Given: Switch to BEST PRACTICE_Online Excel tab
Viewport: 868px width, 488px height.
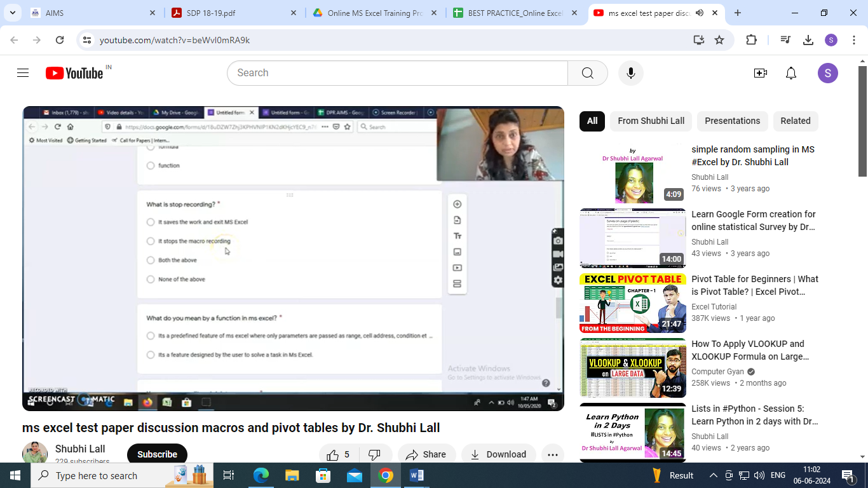Looking at the screenshot, I should pyautogui.click(x=516, y=13).
